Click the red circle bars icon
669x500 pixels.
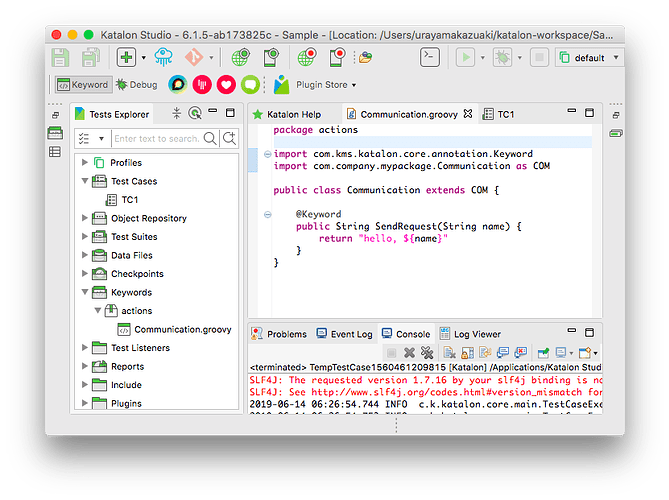[202, 84]
